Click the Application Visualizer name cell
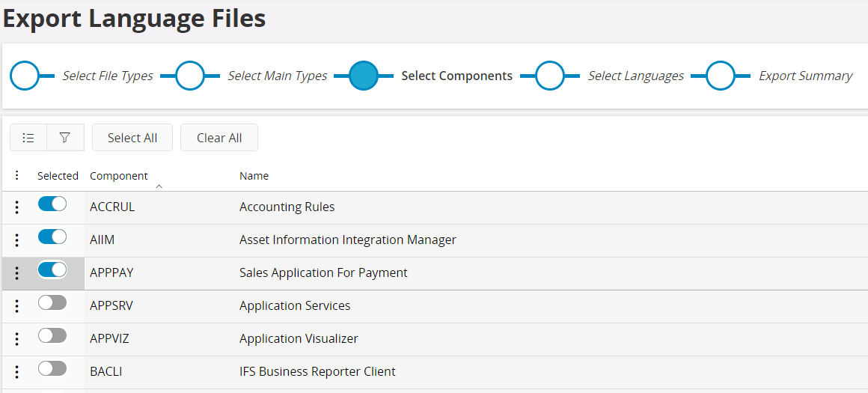This screenshot has width=868, height=393. [x=299, y=338]
